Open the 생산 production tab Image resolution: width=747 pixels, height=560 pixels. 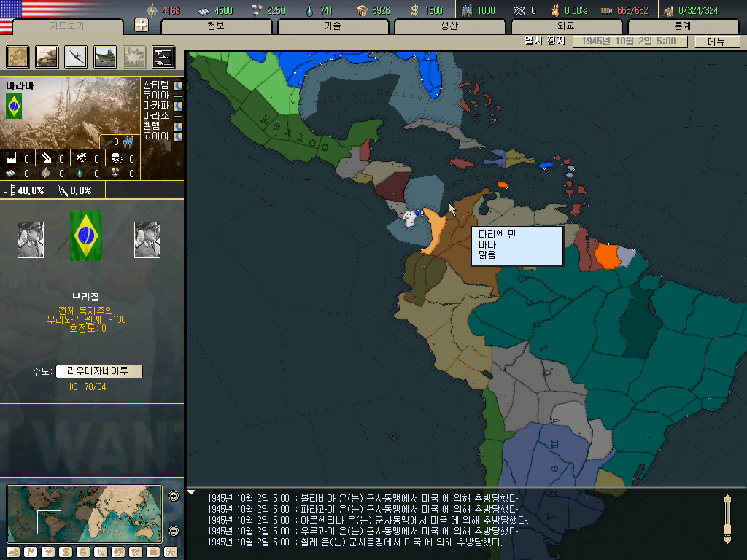[449, 26]
